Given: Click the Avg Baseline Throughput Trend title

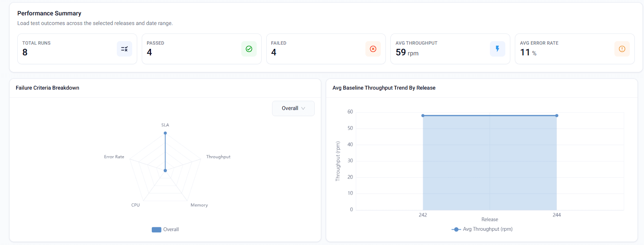Looking at the screenshot, I should pyautogui.click(x=384, y=88).
